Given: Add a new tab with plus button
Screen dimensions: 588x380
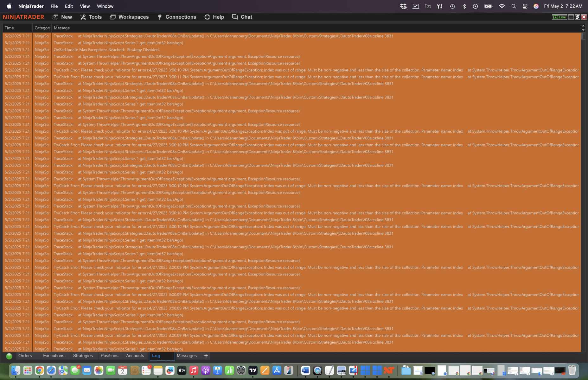Looking at the screenshot, I should click(x=206, y=356).
